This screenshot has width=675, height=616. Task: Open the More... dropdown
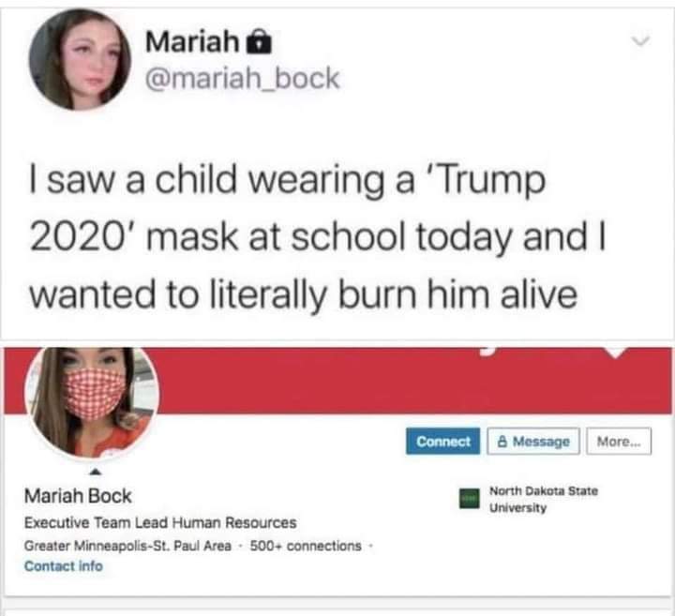(x=619, y=442)
